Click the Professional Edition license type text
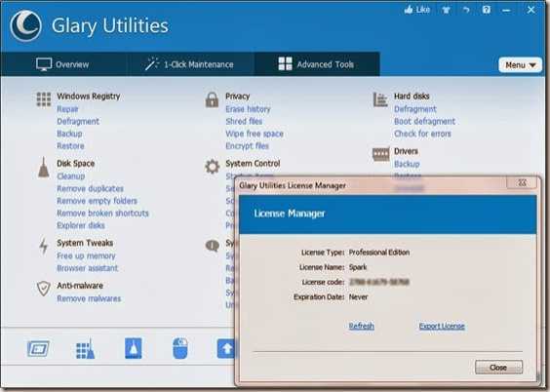 379,253
